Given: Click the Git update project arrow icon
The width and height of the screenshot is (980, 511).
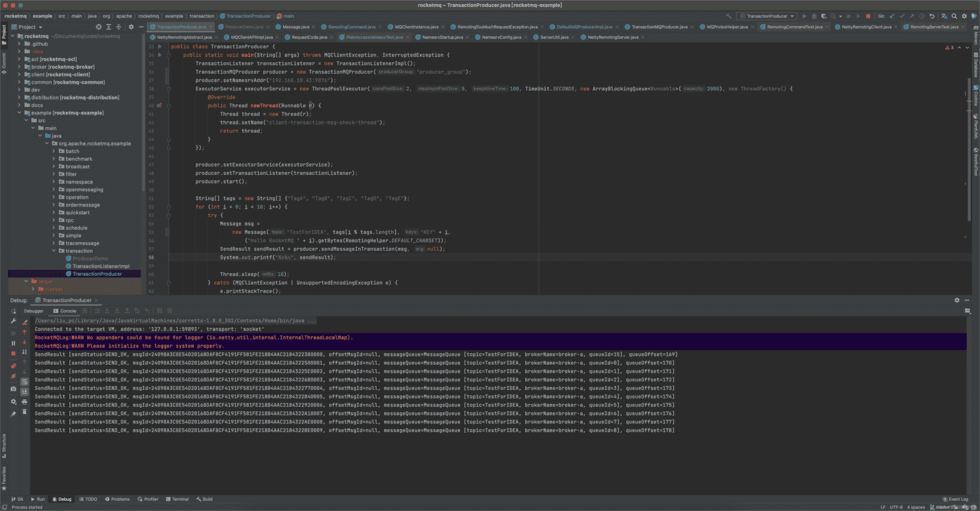Looking at the screenshot, I should (x=892, y=16).
